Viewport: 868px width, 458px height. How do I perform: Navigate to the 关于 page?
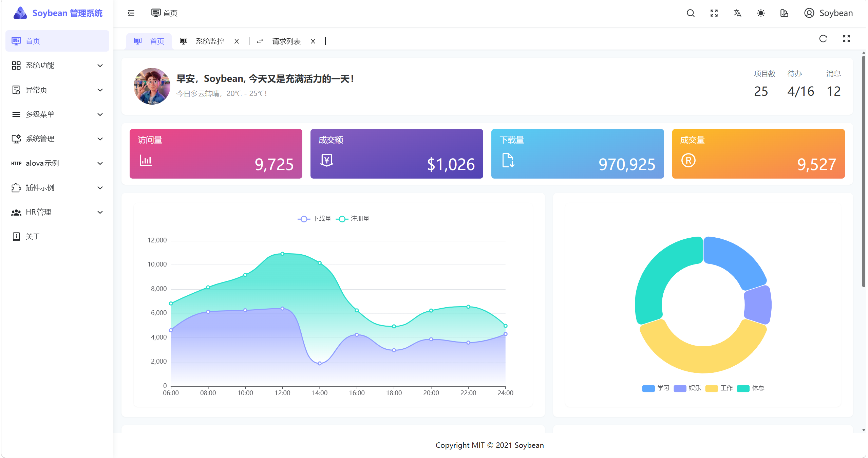(x=33, y=236)
